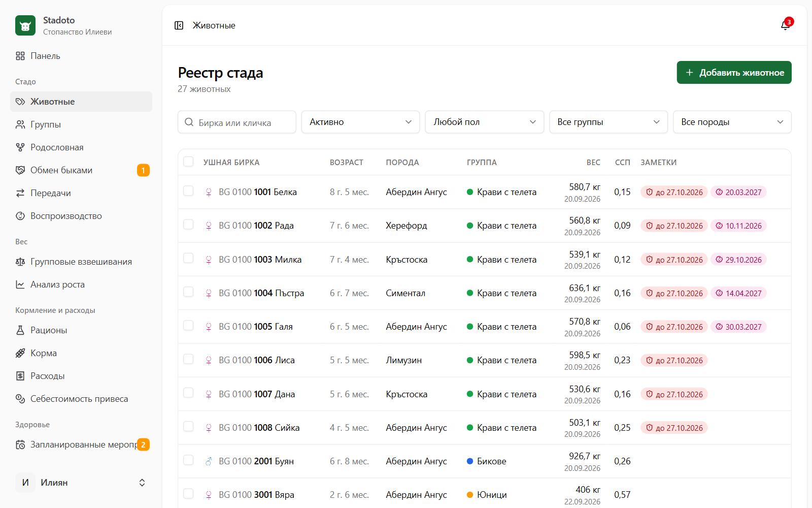The height and width of the screenshot is (508, 812).
Task: Click the Передачи transfer arrows icon
Action: coord(20,193)
